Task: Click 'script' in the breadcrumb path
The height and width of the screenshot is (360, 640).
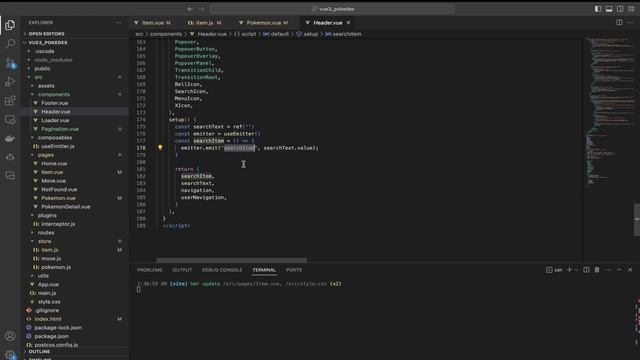Action: (248, 34)
